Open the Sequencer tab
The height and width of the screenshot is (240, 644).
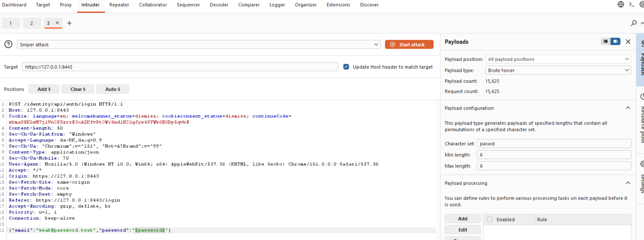(188, 5)
